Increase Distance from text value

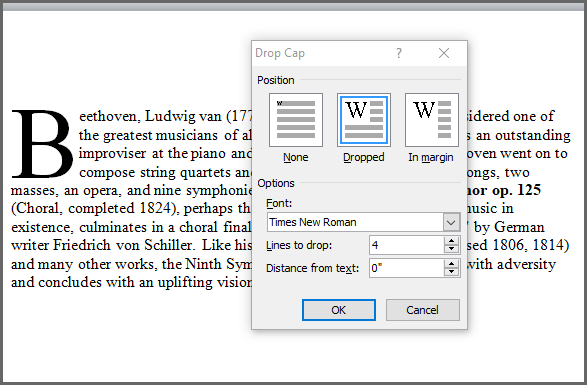(451, 264)
